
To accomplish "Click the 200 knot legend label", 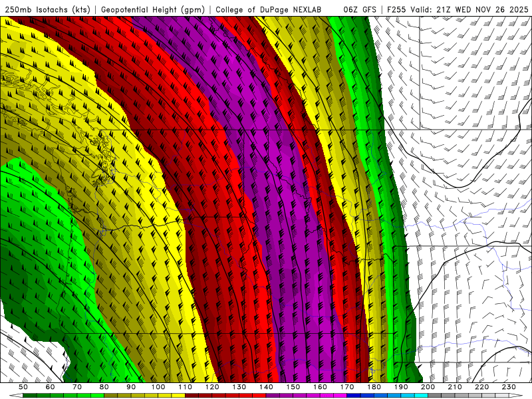I will [x=428, y=387].
